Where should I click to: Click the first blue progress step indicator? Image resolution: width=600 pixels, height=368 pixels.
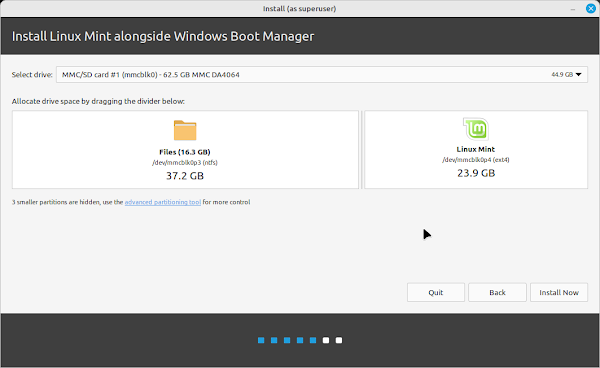pos(261,340)
